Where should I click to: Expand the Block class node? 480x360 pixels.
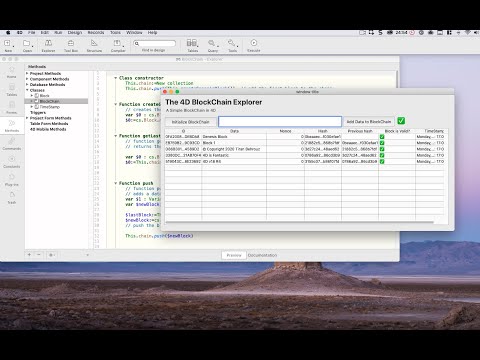[32, 96]
